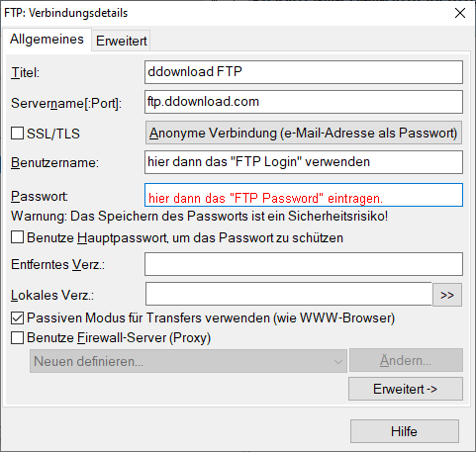Click the Lokales Verz. text field

(x=289, y=294)
